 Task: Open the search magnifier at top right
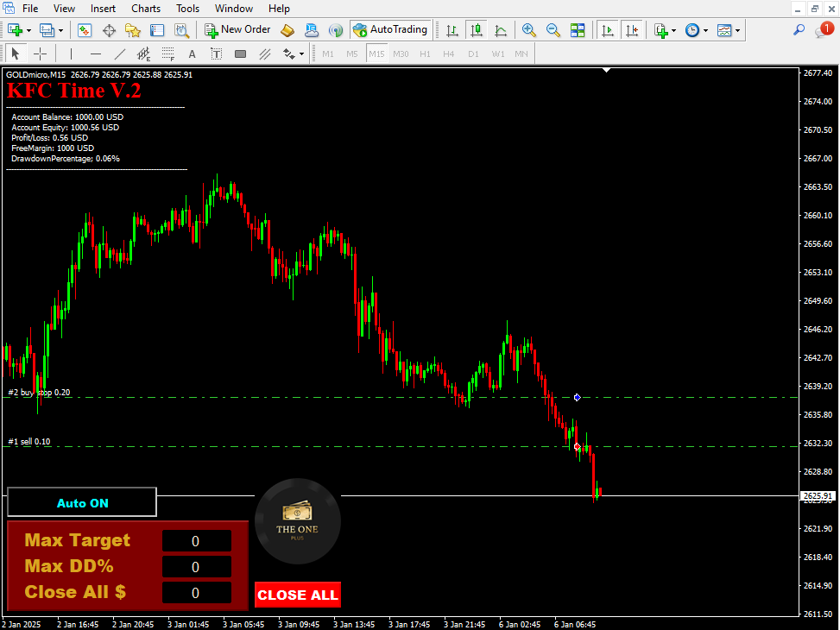799,30
